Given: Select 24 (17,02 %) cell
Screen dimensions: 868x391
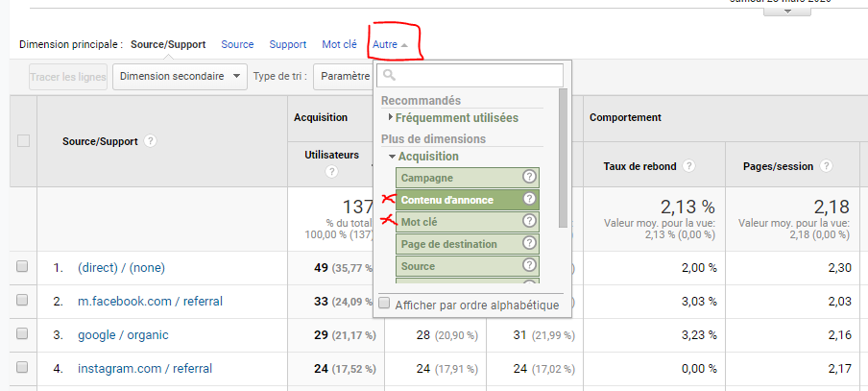Looking at the screenshot, I should coord(544,368).
